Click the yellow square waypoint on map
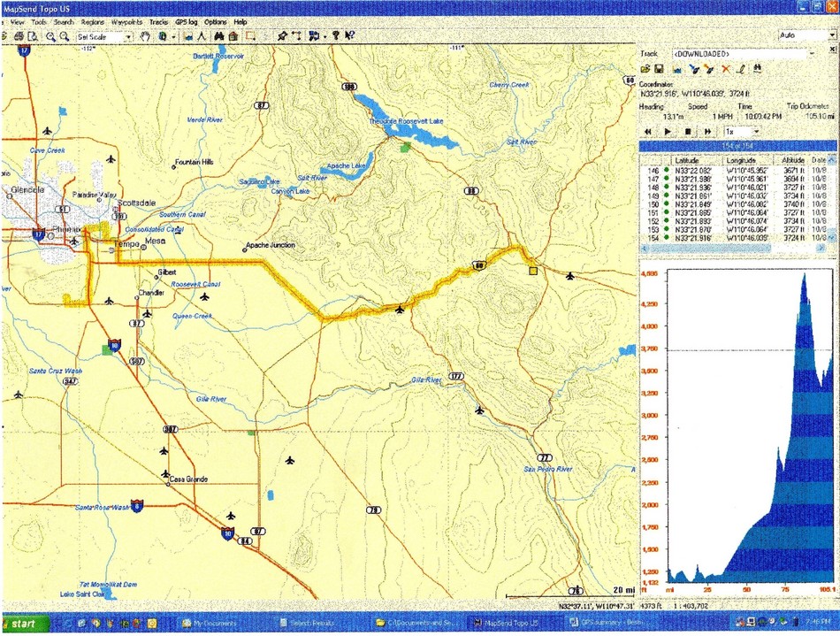Image resolution: width=840 pixels, height=636 pixels. pyautogui.click(x=533, y=271)
